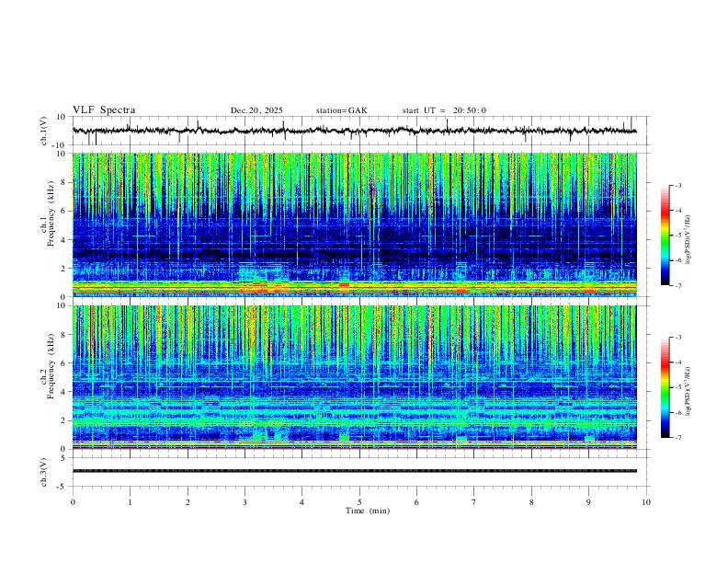This screenshot has width=728, height=563.
Task: Click the '7' tick on the time axis
Action: (x=474, y=502)
